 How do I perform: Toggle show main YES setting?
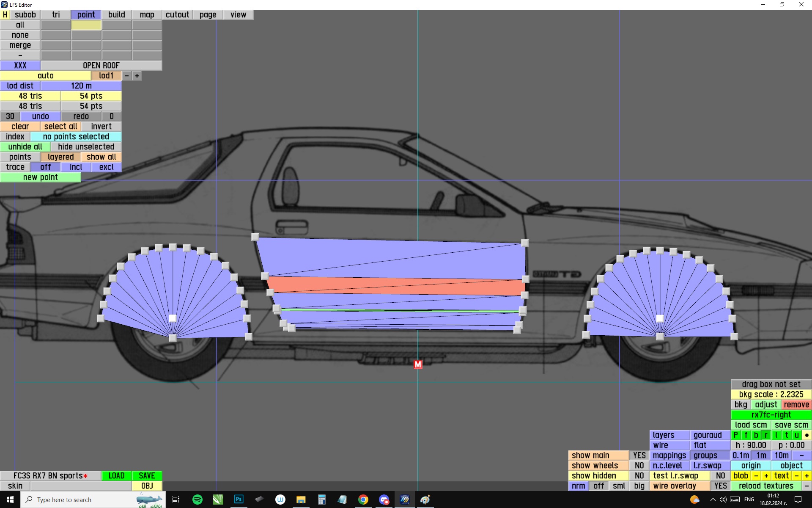[639, 456]
